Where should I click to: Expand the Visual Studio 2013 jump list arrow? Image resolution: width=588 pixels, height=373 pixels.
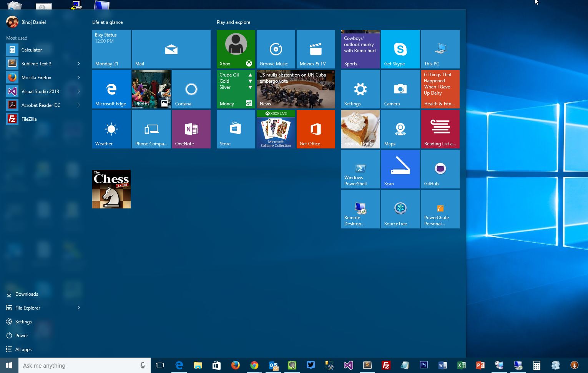[x=79, y=92]
